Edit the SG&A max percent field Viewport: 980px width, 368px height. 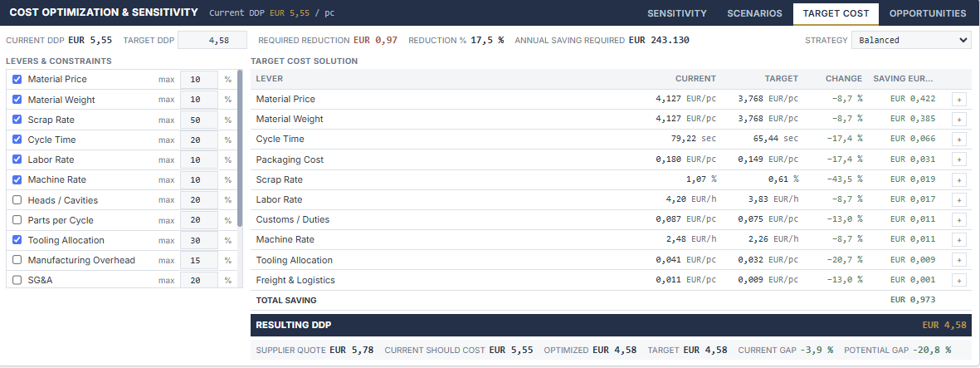pyautogui.click(x=199, y=280)
